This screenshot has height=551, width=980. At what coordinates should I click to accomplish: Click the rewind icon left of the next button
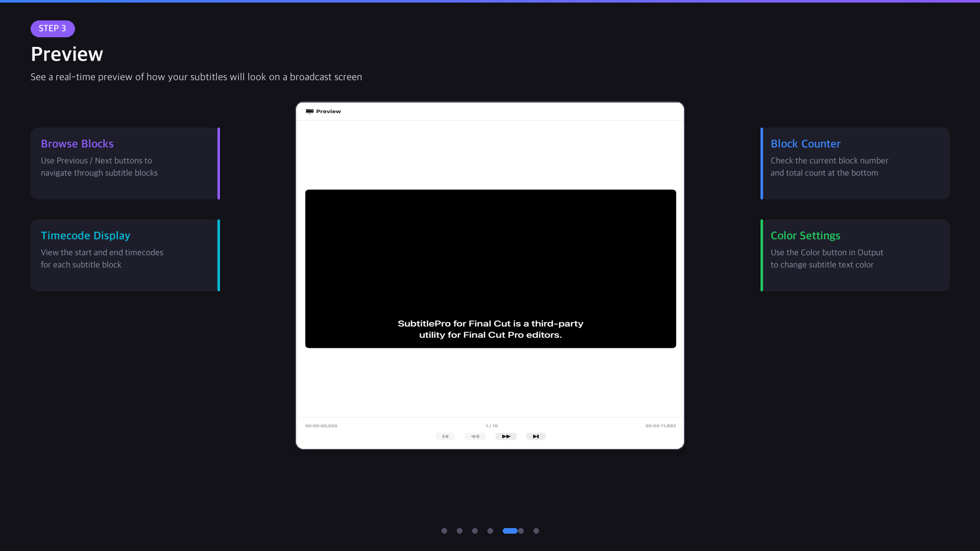coord(475,436)
